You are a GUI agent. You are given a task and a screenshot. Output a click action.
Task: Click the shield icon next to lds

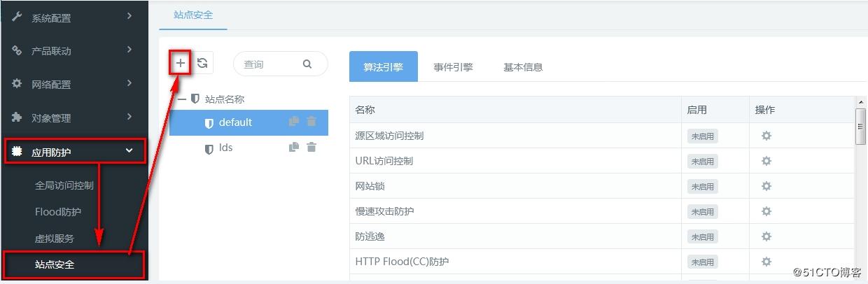pos(209,149)
